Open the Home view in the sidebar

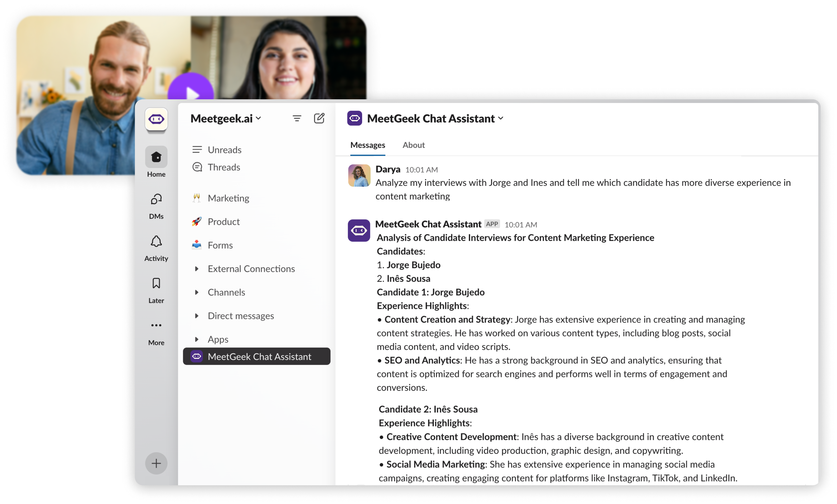[x=156, y=157]
